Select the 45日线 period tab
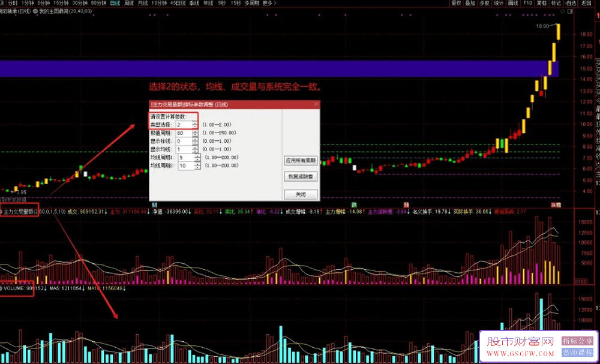 [x=178, y=3]
